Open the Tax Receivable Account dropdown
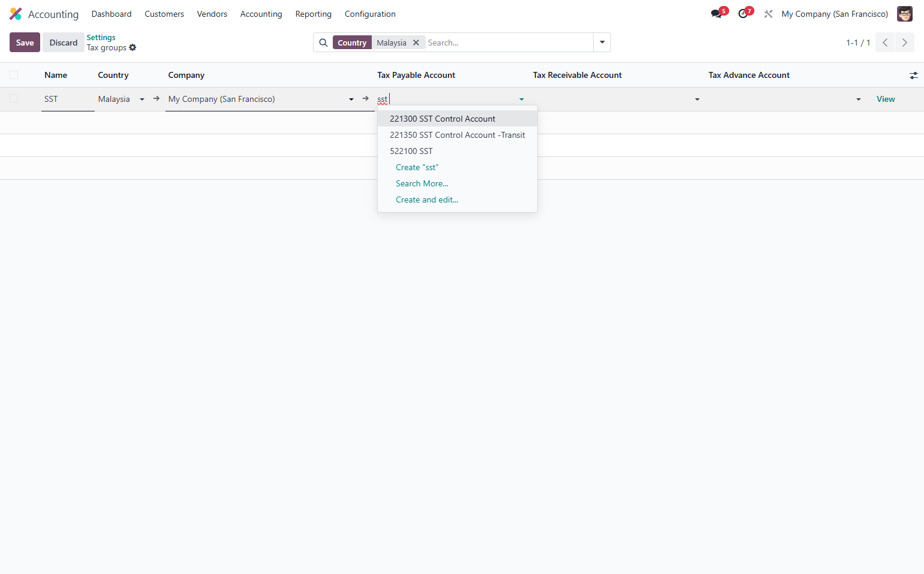Image resolution: width=924 pixels, height=574 pixels. click(697, 99)
